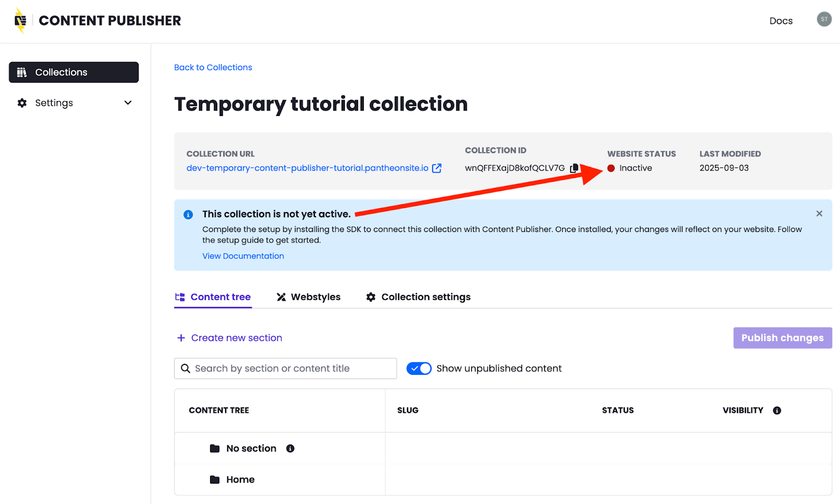Click the Home section folder icon
This screenshot has width=840, height=504.
click(x=215, y=480)
